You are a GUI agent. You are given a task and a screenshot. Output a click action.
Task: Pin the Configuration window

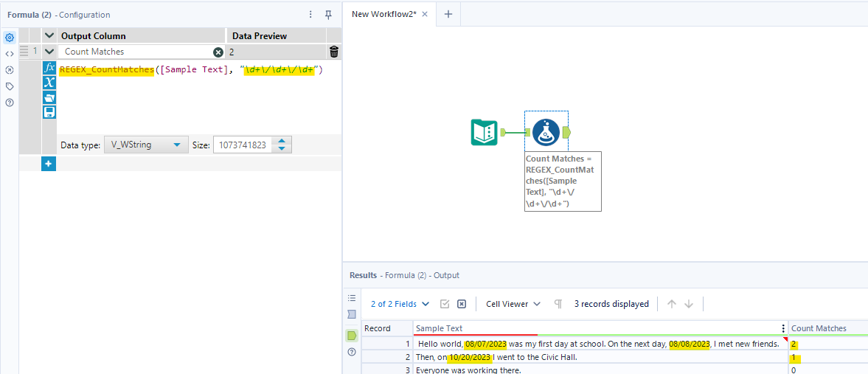click(328, 15)
